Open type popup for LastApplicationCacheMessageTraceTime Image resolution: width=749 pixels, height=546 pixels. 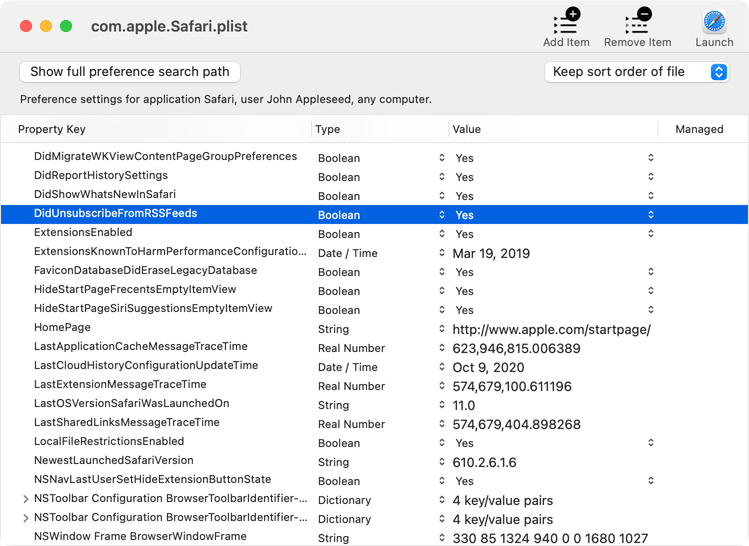[x=442, y=348]
